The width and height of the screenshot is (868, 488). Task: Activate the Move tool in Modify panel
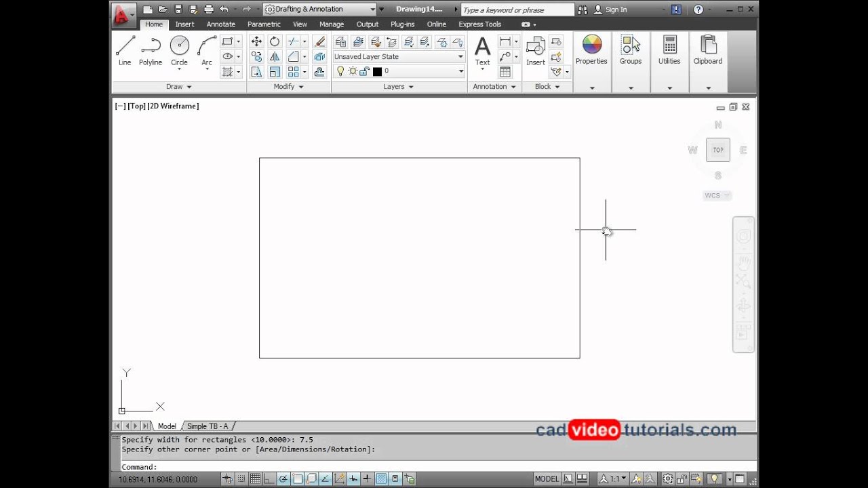pyautogui.click(x=256, y=41)
